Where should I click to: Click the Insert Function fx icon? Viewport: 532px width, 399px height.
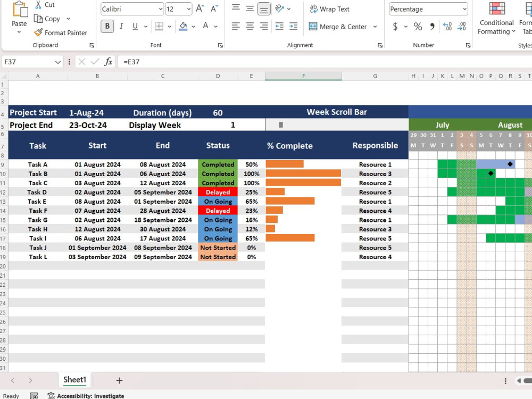point(108,62)
